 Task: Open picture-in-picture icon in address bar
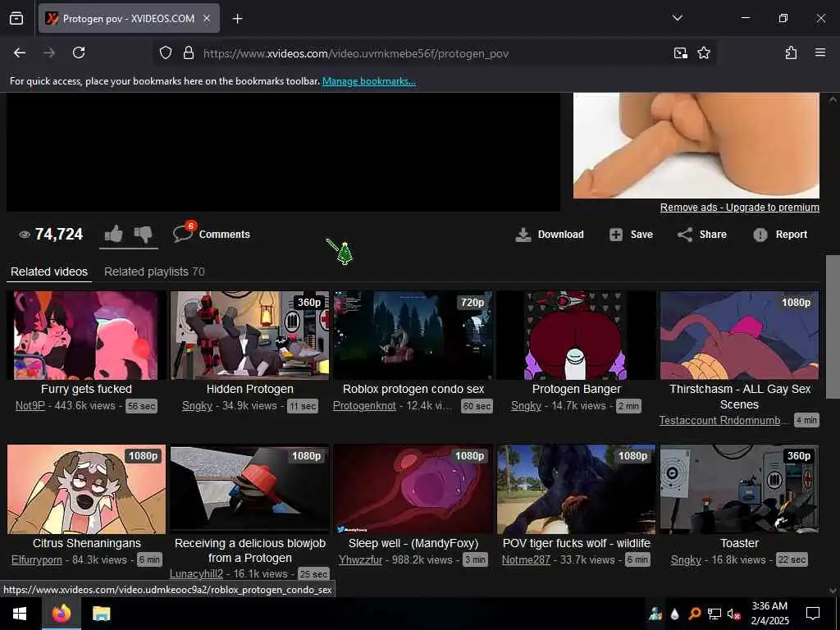[x=680, y=52]
